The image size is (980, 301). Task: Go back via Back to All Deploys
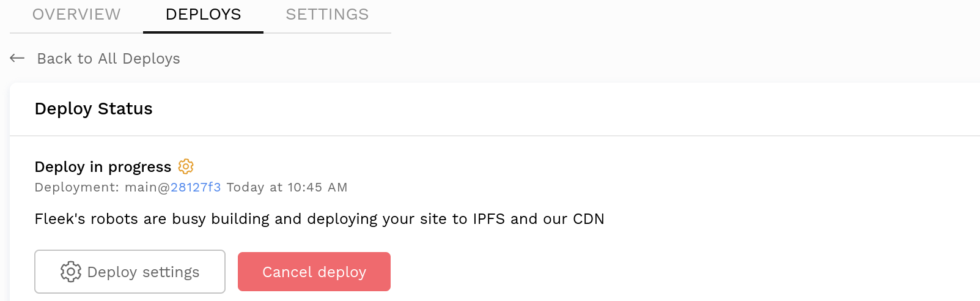[108, 59]
